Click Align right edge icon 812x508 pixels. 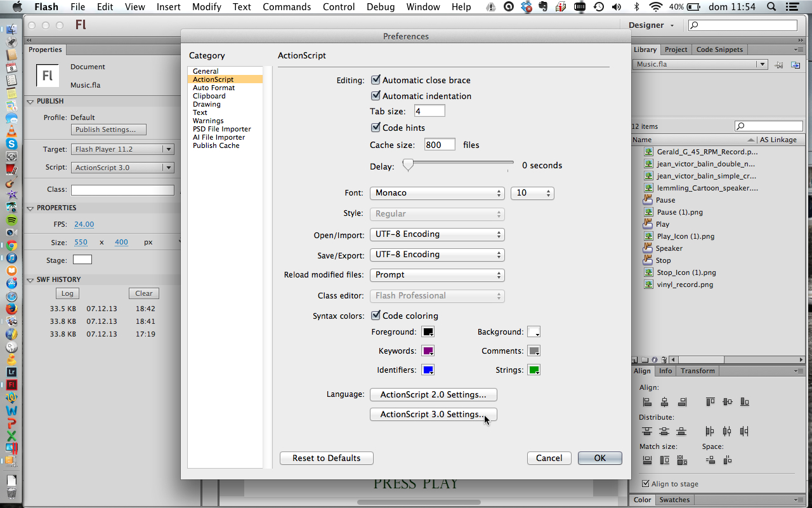[682, 402]
